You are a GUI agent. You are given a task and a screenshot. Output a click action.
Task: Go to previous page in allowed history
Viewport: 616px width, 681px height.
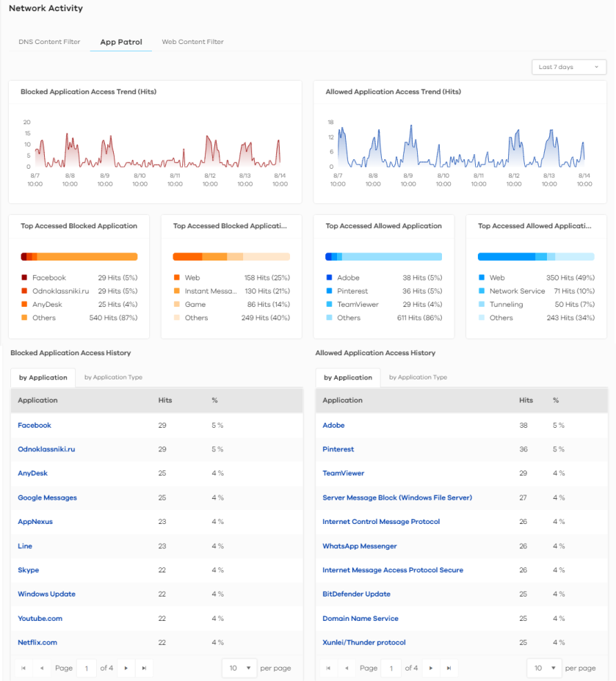point(347,668)
